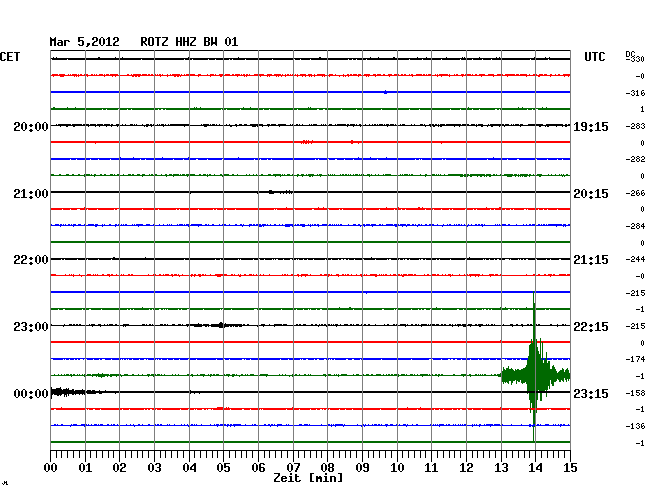Click the DC offset value -316
Image resolution: width=650 pixels, height=494 pixels.
point(635,93)
